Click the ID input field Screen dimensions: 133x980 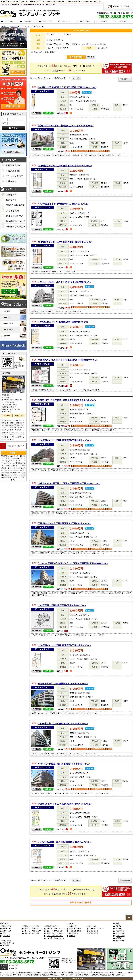click(15, 119)
